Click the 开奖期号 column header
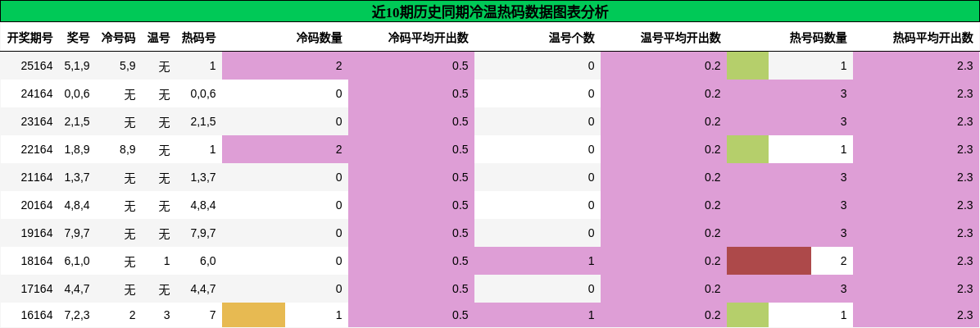The image size is (980, 328). pos(29,39)
